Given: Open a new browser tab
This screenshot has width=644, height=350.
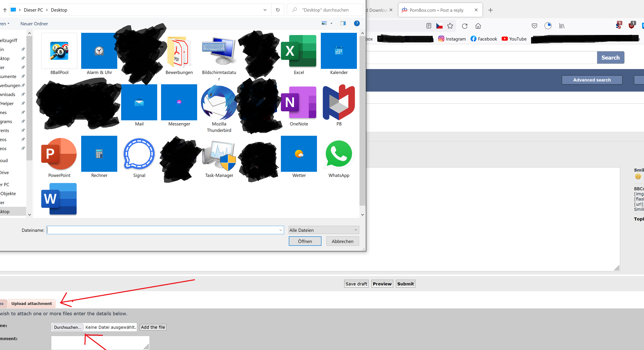Looking at the screenshot, I should (490, 10).
